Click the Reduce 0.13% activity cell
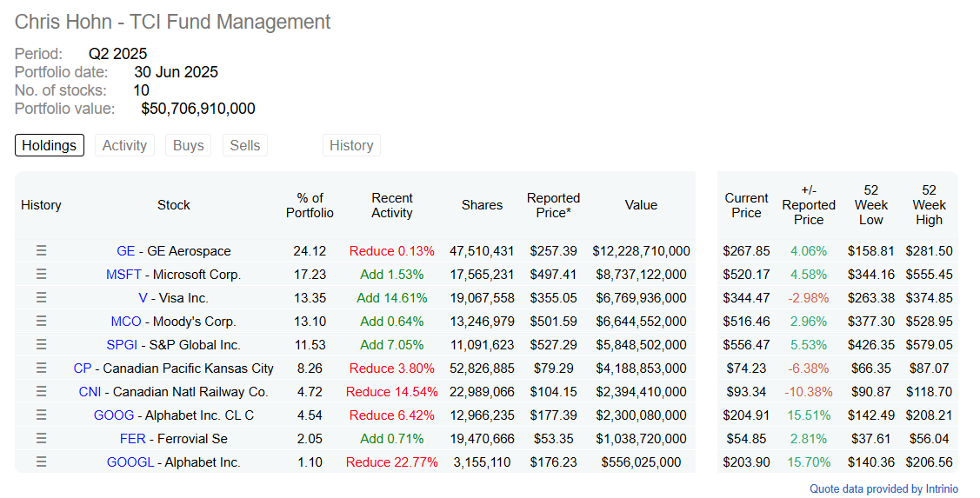The height and width of the screenshot is (498, 980). [x=392, y=251]
